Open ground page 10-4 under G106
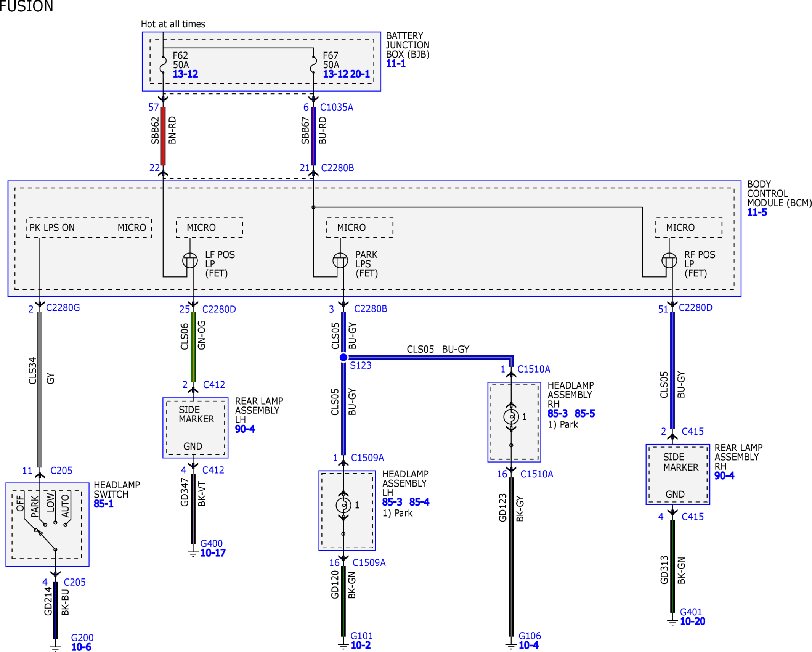The height and width of the screenshot is (652, 812). (x=528, y=646)
